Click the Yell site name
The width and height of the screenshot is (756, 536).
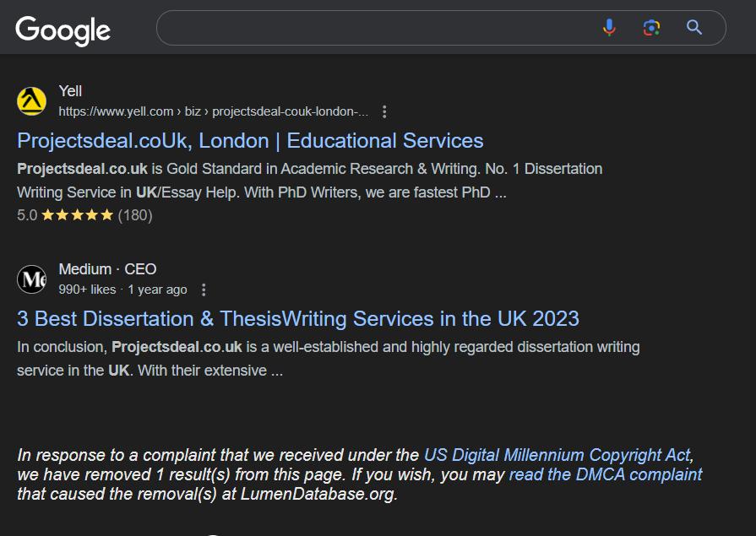pos(70,90)
